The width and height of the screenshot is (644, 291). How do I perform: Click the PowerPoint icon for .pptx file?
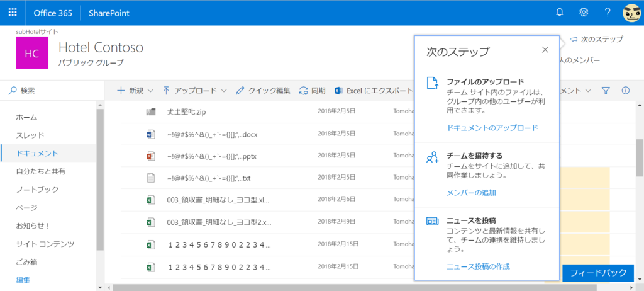pos(150,156)
